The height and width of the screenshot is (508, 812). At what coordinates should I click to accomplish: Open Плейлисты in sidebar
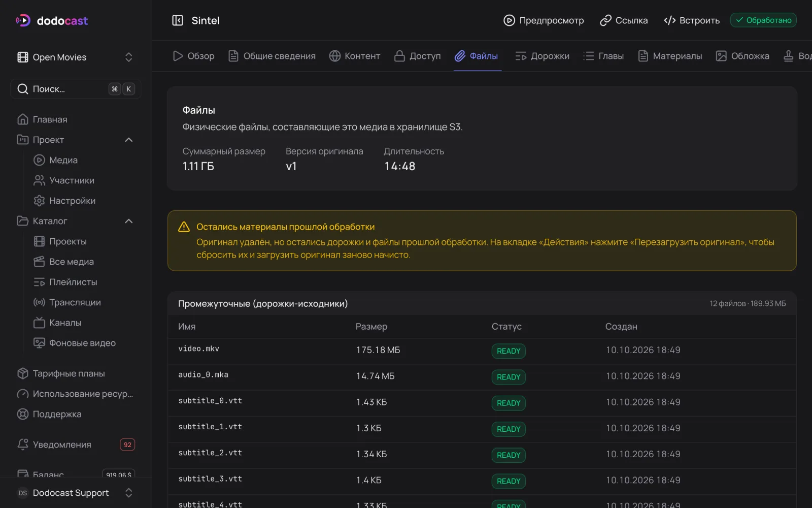(x=84, y=282)
